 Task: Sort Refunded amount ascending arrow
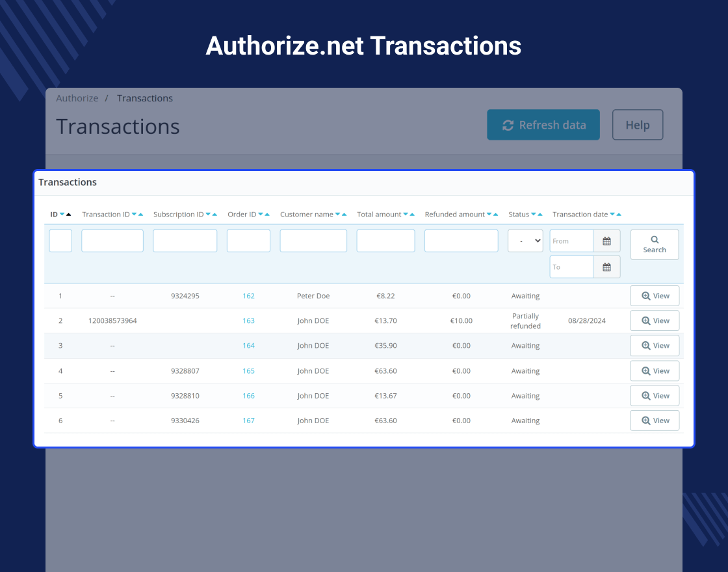495,214
